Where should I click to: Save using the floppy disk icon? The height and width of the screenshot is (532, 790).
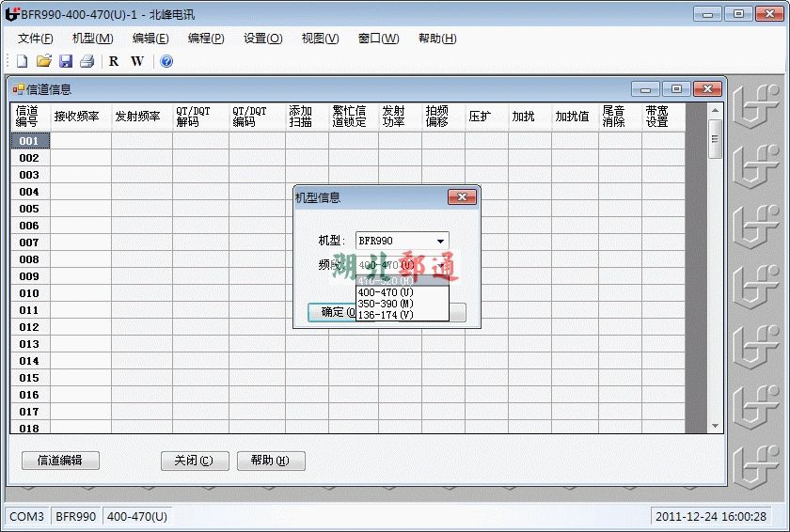(65, 61)
